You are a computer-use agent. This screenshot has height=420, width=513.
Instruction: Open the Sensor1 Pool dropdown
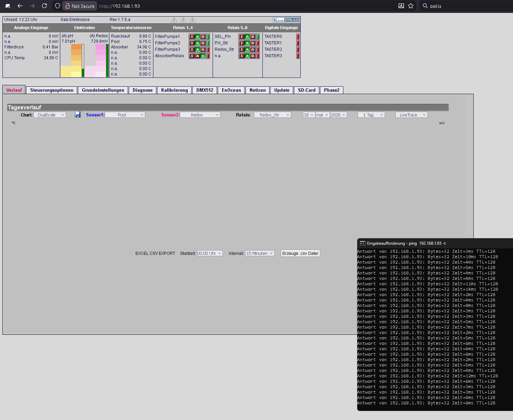(x=125, y=115)
